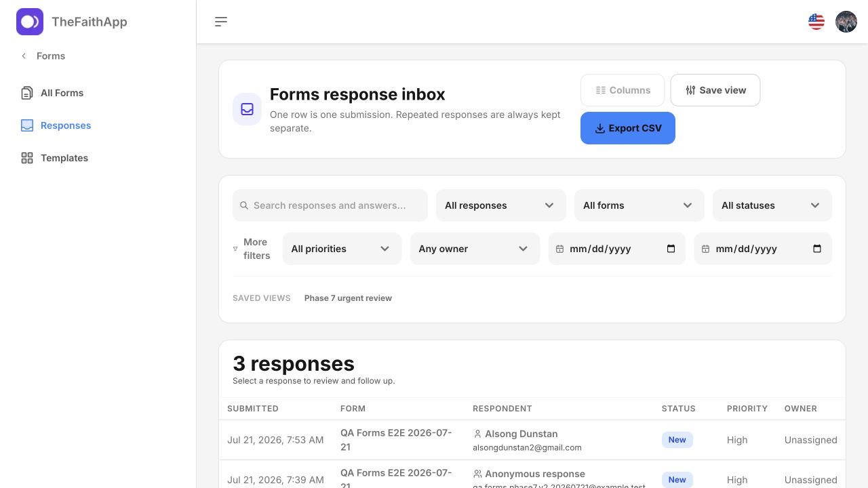Open user profile avatar menu

tap(846, 22)
